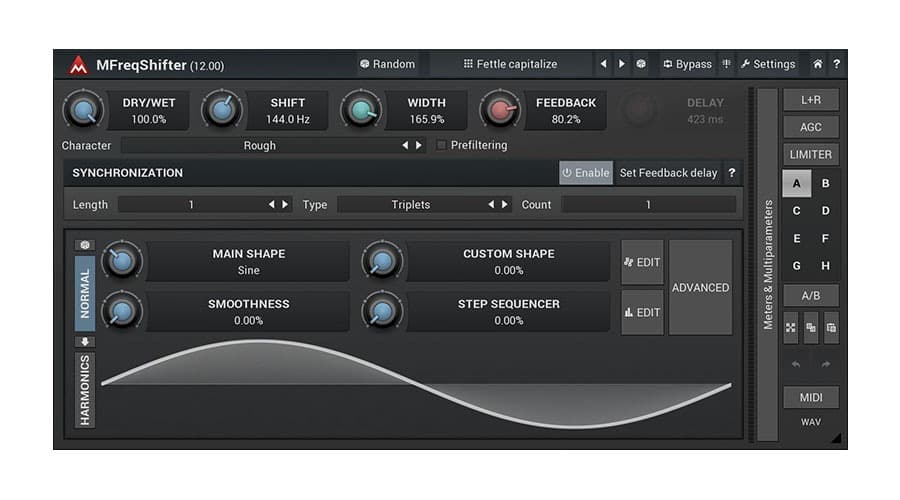Select preset slot E
The image size is (900, 500).
[797, 238]
